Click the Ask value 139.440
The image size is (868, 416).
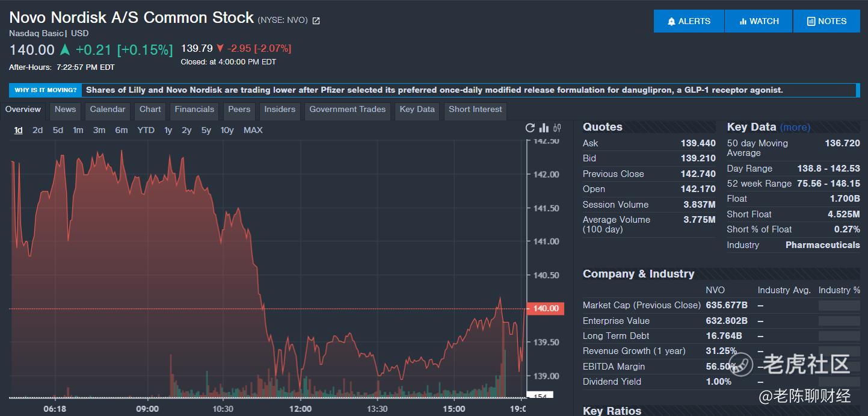point(698,143)
